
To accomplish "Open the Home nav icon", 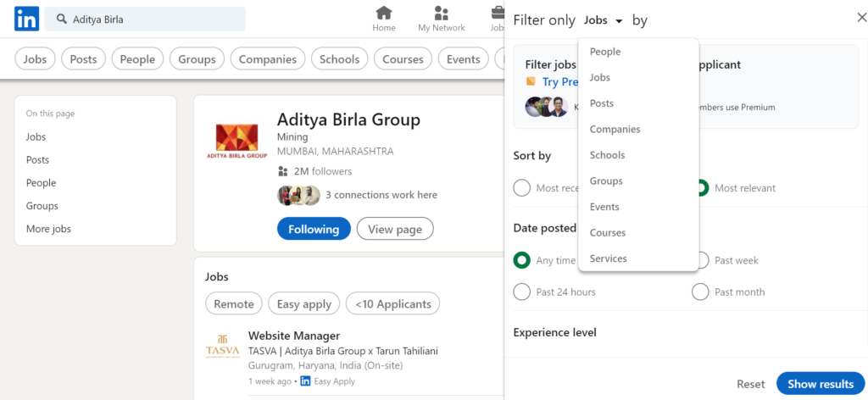I will point(384,19).
